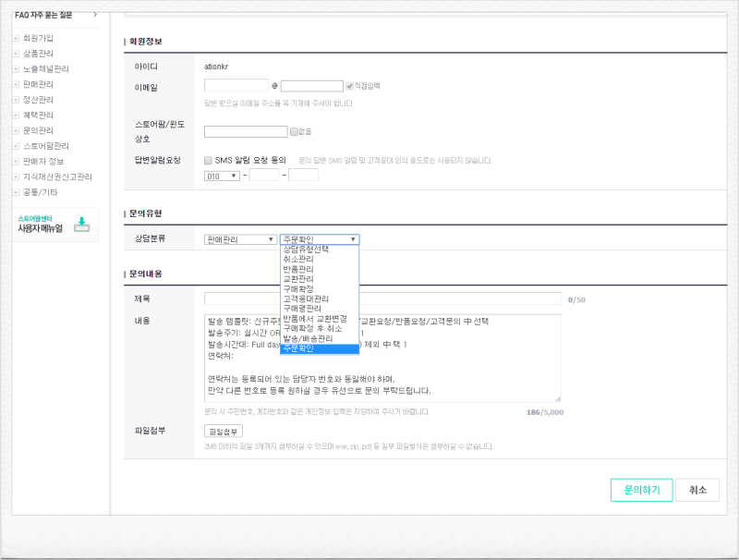Open the 판매관리 category dropdown
739x560 pixels.
(x=240, y=239)
